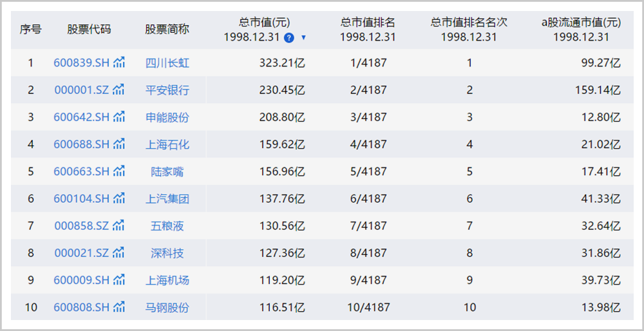The width and height of the screenshot is (644, 331).
Task: Open the 马钢股份 stock name link
Action: tap(167, 307)
